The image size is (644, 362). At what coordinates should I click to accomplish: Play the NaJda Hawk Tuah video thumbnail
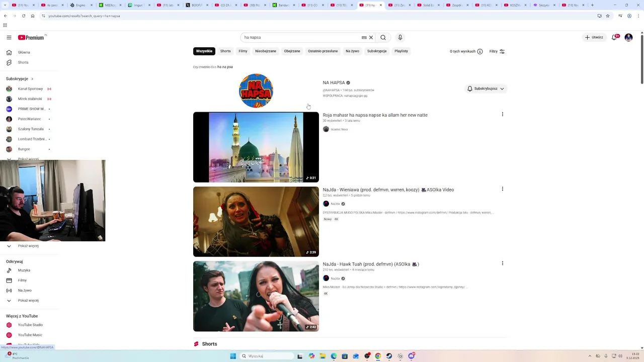pyautogui.click(x=256, y=296)
